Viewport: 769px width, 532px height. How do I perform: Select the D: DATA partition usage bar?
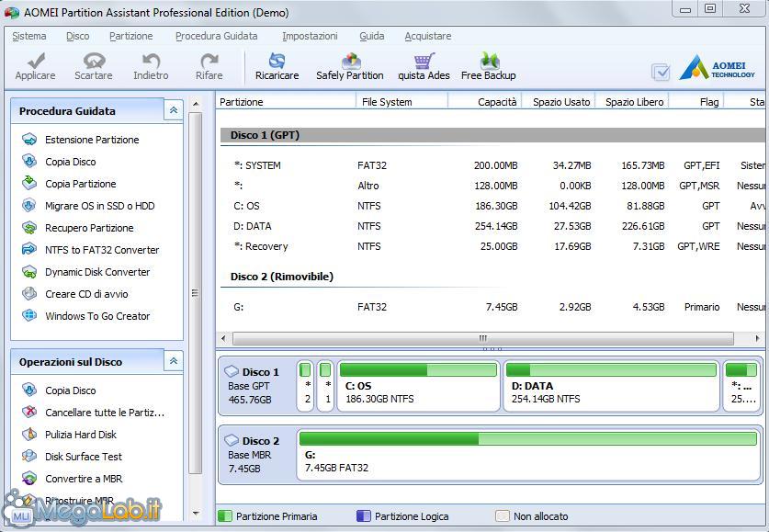611,369
